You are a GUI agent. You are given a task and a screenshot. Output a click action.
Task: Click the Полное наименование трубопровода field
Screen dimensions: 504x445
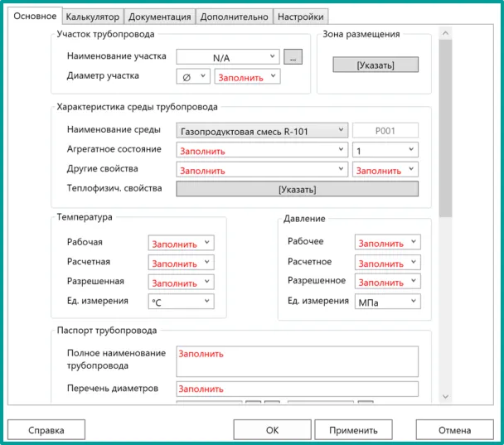click(297, 361)
